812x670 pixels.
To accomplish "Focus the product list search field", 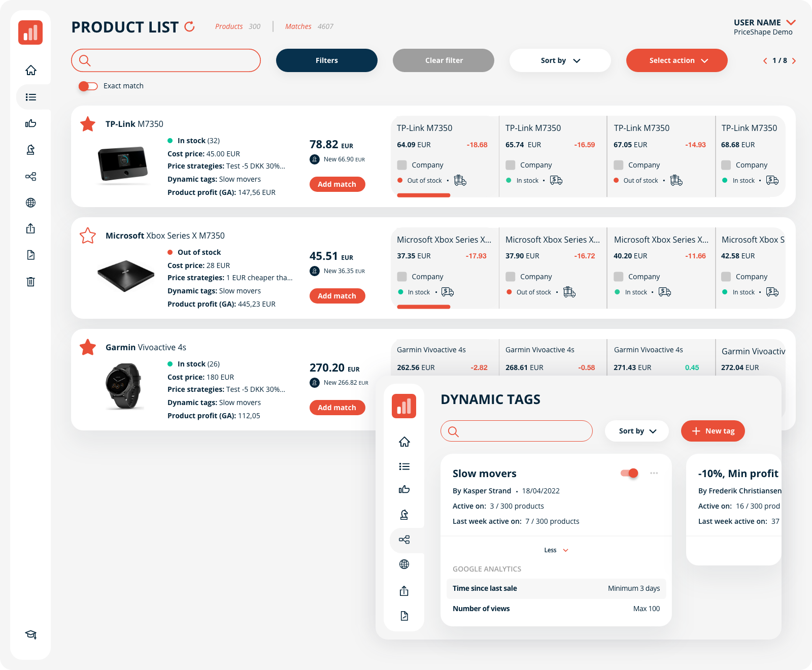I will pyautogui.click(x=166, y=60).
